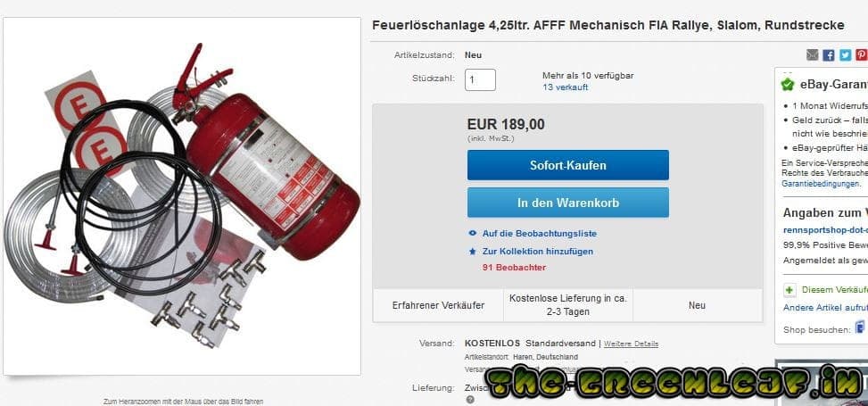Open the Garantiebedingungen link
Screen dimensions: 868x406
[821, 184]
